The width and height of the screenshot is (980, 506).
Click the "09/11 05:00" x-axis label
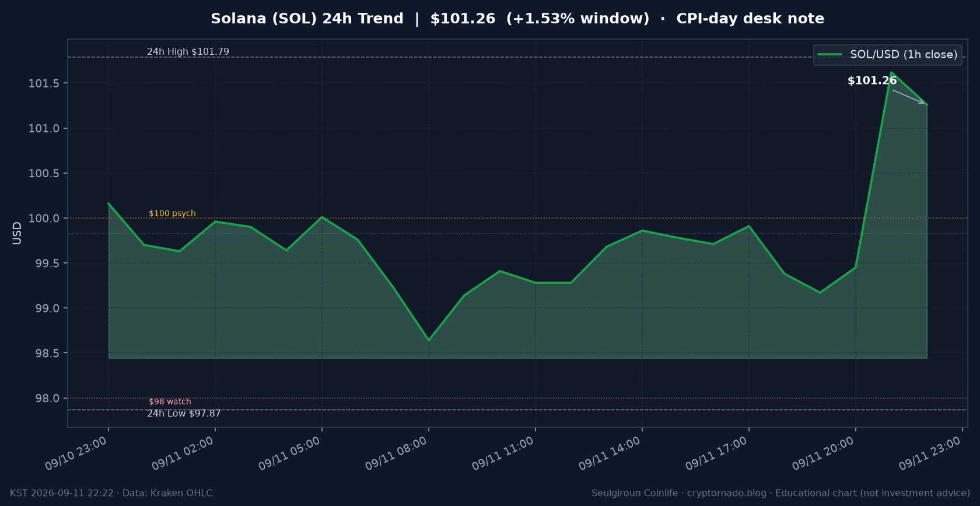[x=290, y=453]
